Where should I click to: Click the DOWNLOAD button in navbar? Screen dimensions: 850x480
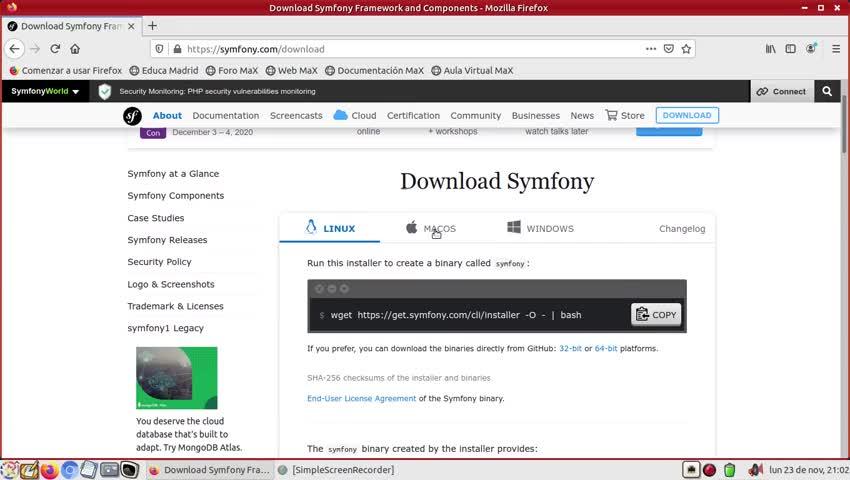coord(687,115)
